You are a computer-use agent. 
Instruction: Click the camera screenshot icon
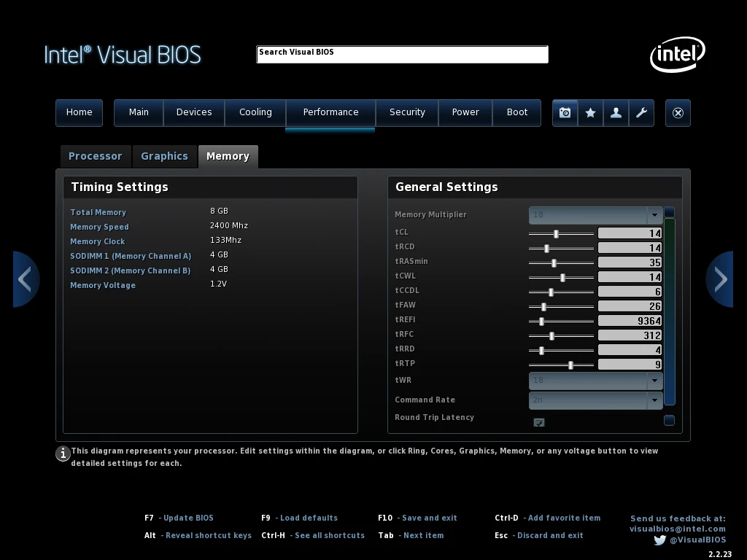pos(565,113)
